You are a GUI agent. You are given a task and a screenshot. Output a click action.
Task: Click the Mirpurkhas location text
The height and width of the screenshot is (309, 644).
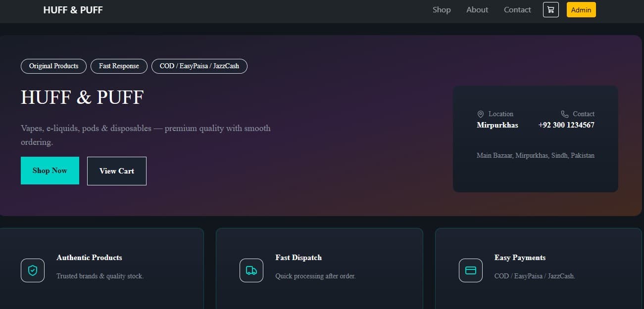(497, 125)
